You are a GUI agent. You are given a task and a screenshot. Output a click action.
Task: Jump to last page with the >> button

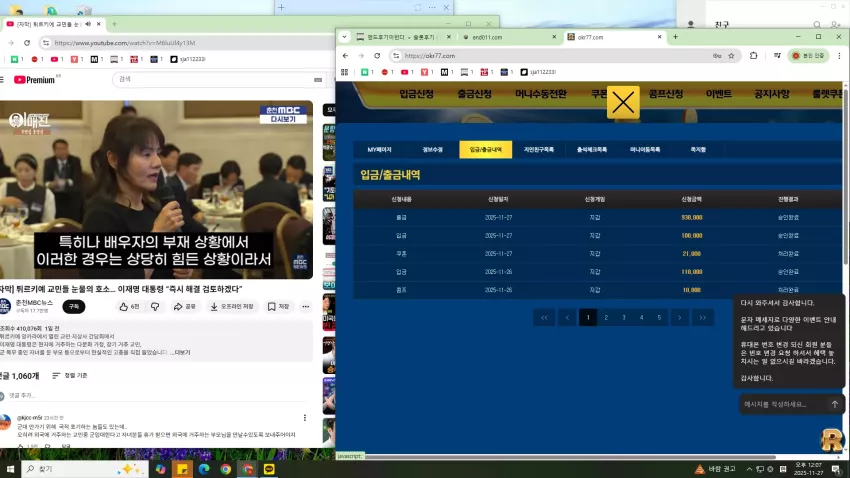coord(703,318)
